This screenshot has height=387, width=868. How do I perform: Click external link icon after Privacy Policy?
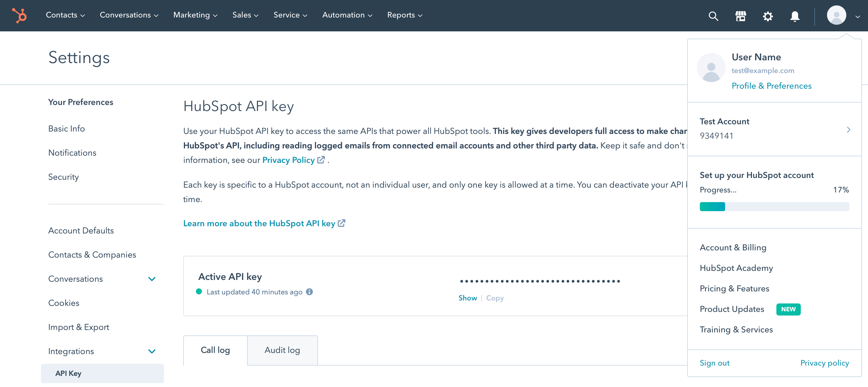[321, 160]
